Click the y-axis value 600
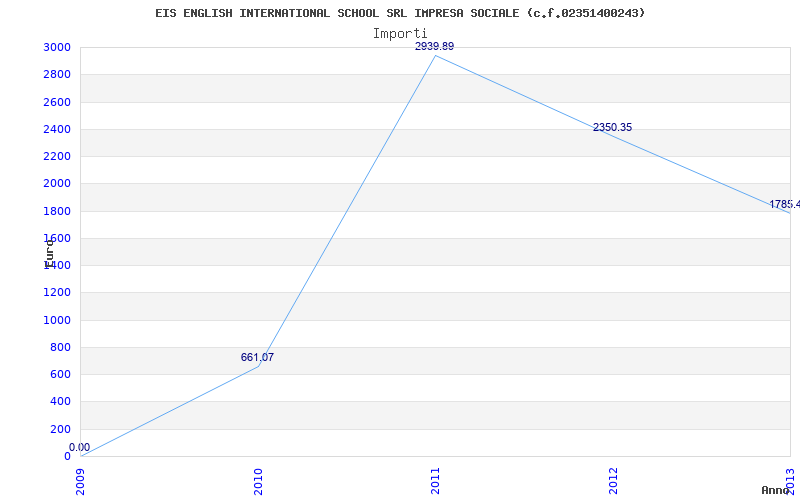 point(61,374)
